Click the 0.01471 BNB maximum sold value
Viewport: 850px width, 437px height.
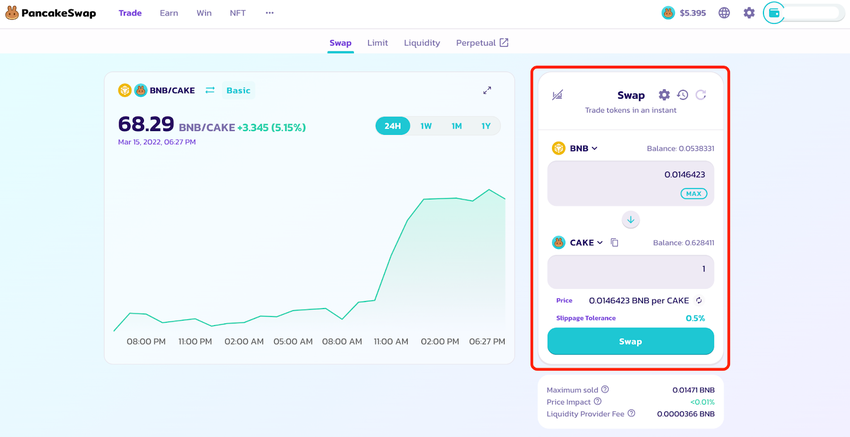click(693, 390)
